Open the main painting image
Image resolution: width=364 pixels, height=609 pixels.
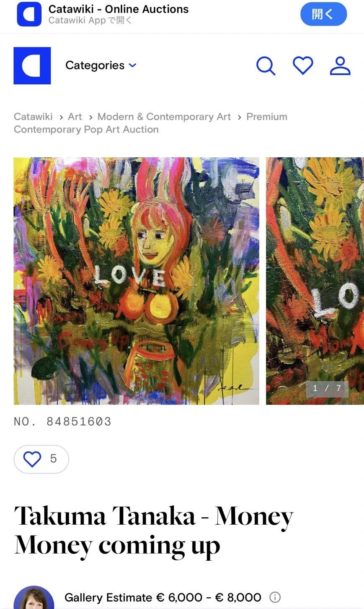(x=137, y=281)
